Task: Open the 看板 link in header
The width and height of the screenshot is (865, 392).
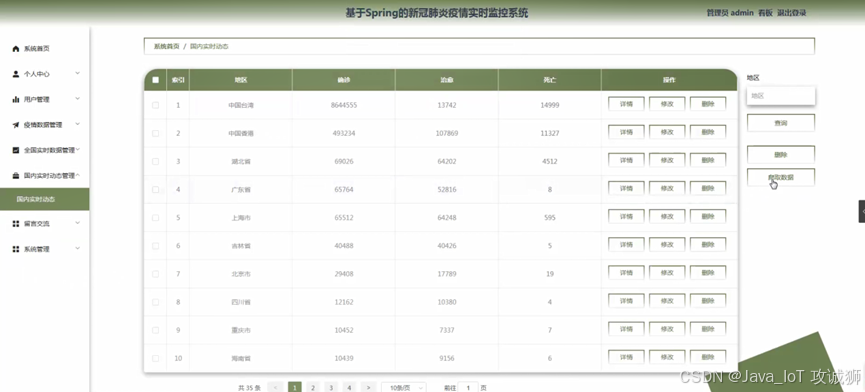Action: pyautogui.click(x=766, y=13)
